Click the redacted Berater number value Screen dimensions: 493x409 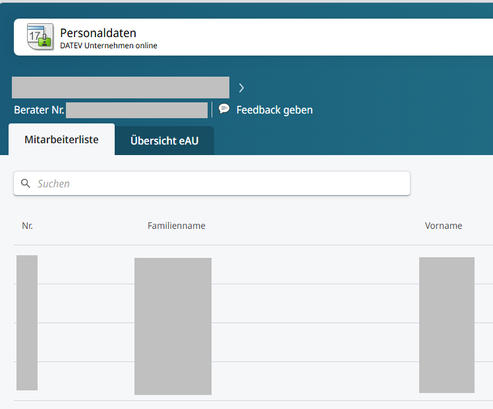(137, 110)
